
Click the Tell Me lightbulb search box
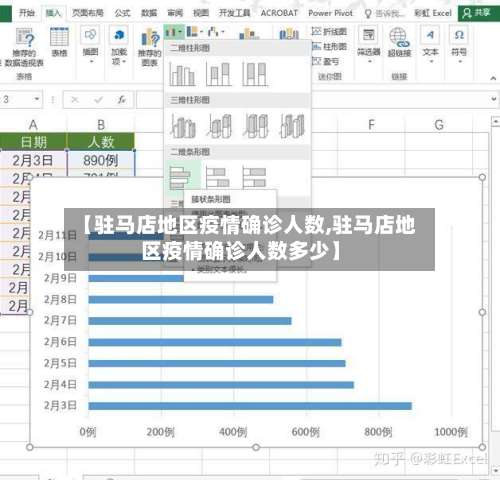pyautogui.click(x=385, y=14)
